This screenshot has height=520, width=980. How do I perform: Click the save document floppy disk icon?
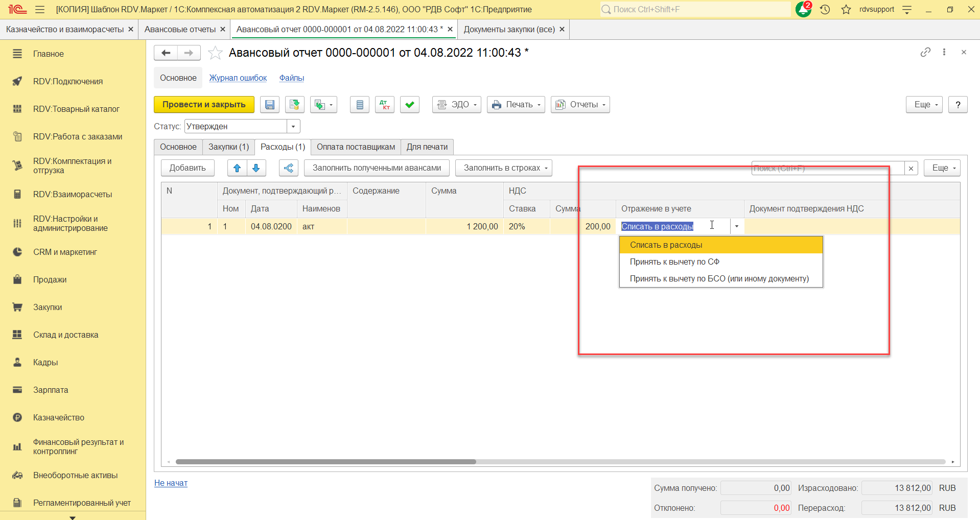click(270, 105)
